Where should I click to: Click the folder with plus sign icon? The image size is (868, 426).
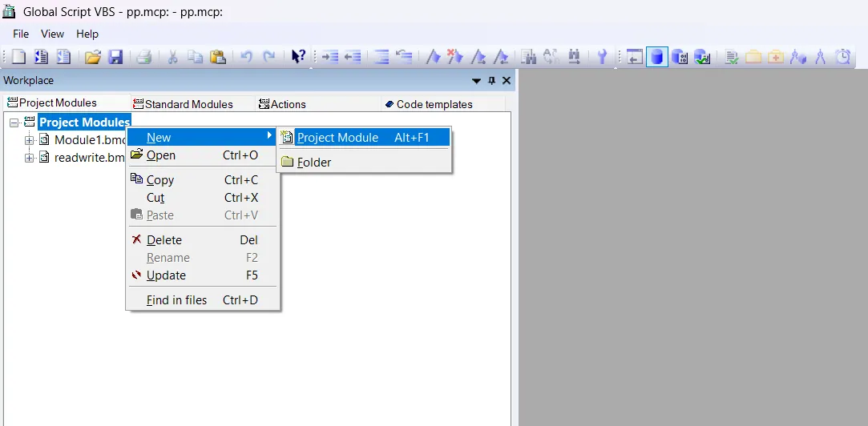(x=776, y=56)
